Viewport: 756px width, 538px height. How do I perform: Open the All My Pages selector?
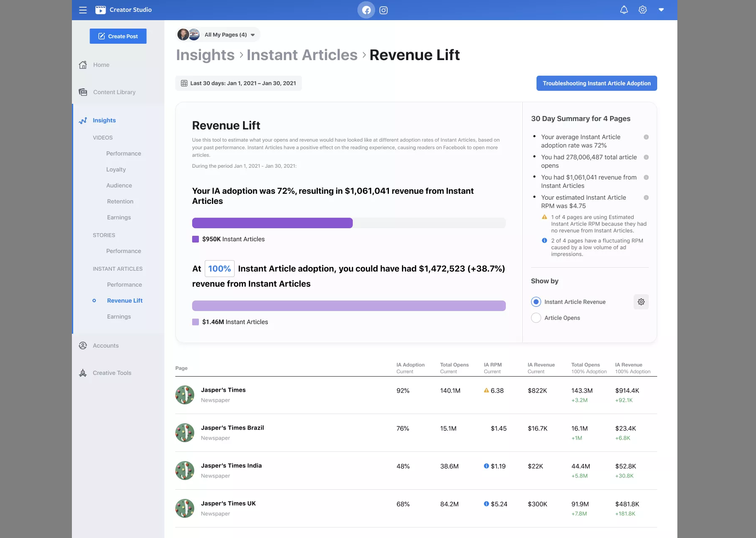click(x=218, y=34)
